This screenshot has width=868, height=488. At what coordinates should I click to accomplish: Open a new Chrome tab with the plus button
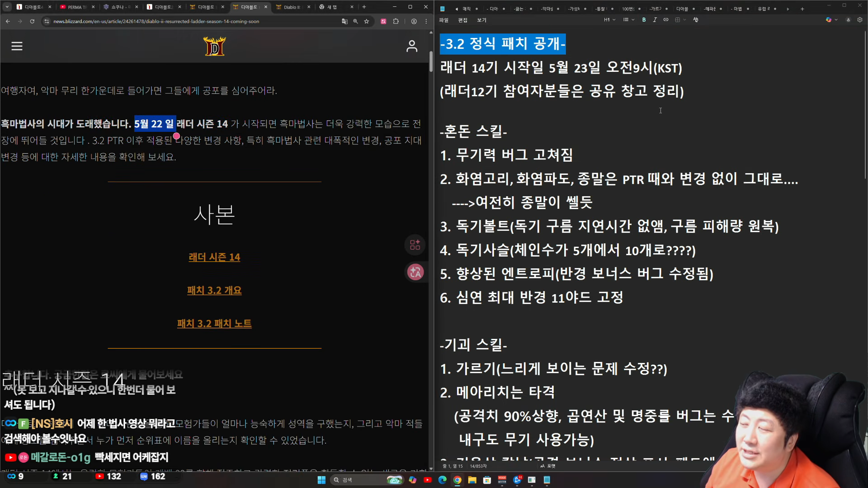[364, 7]
